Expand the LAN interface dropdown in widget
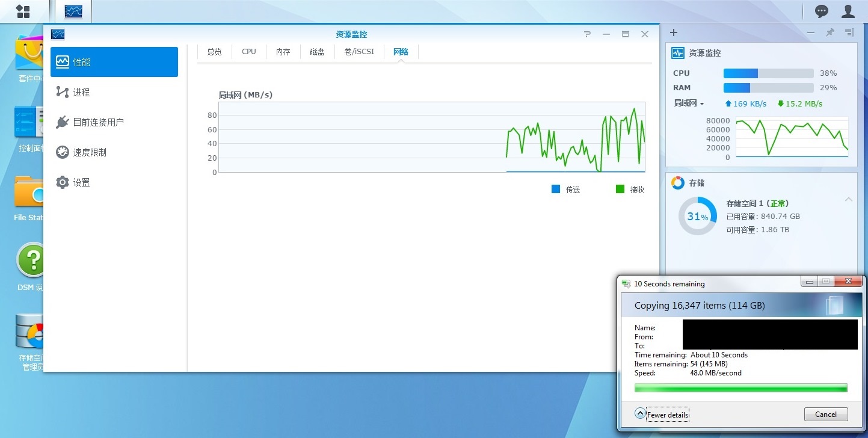Viewport: 868px width, 438px height. tap(689, 103)
